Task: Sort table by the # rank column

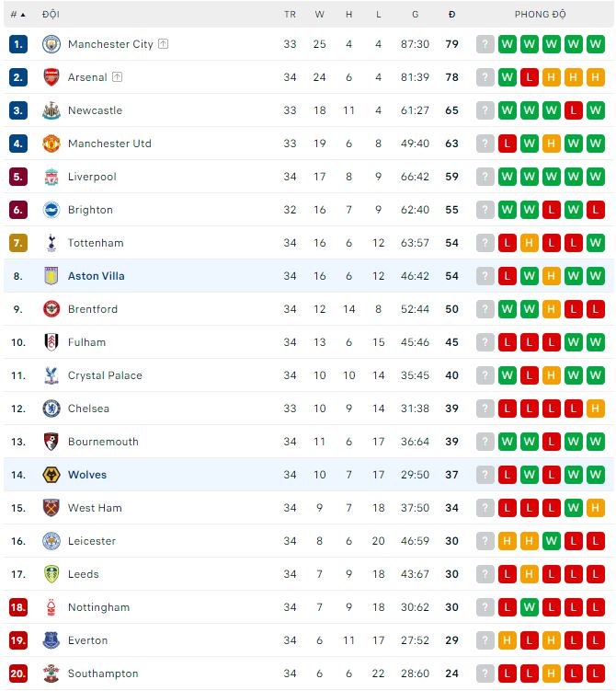Action: click(x=17, y=15)
